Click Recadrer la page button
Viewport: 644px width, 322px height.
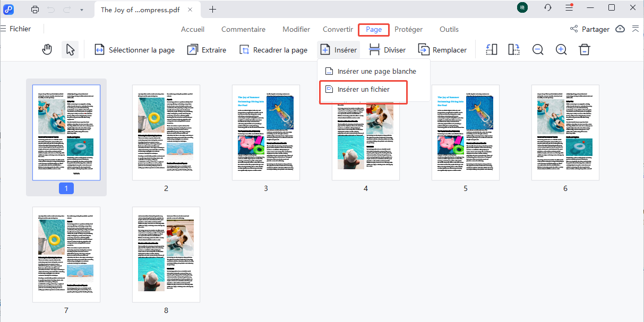pyautogui.click(x=273, y=50)
